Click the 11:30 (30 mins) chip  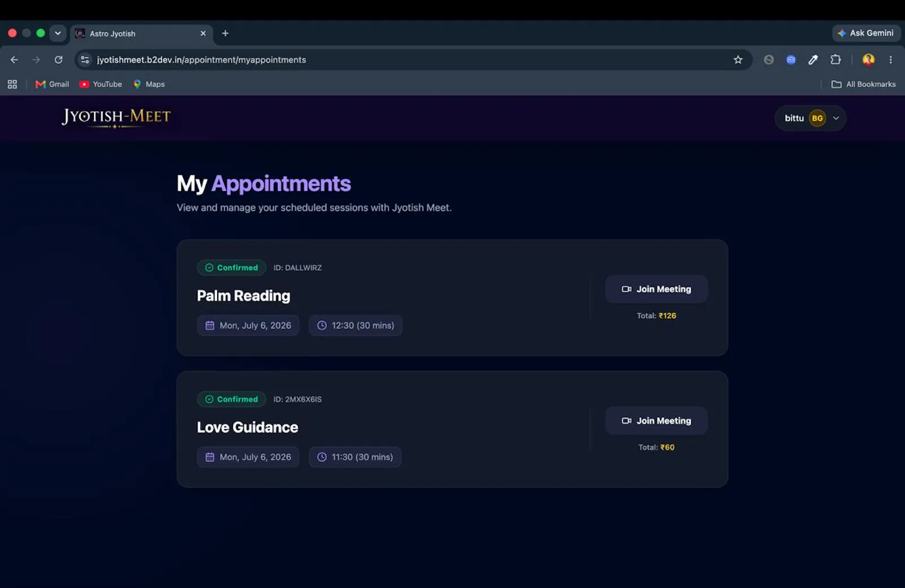click(355, 457)
